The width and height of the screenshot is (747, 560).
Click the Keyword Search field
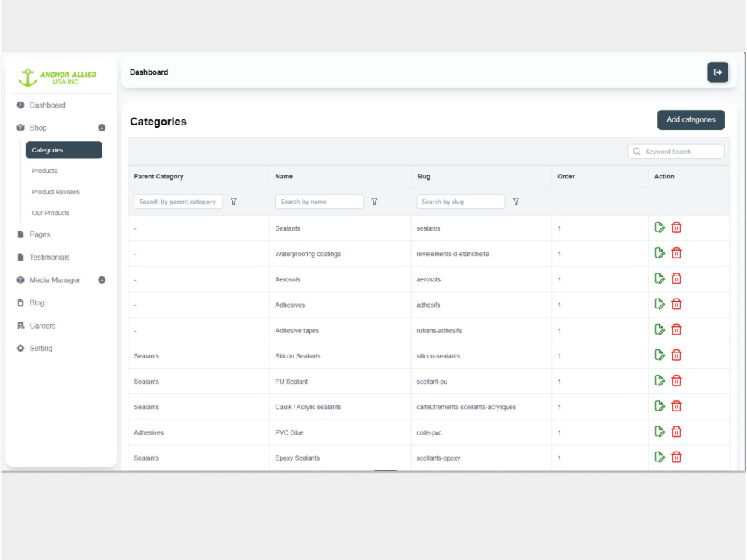[x=675, y=152]
